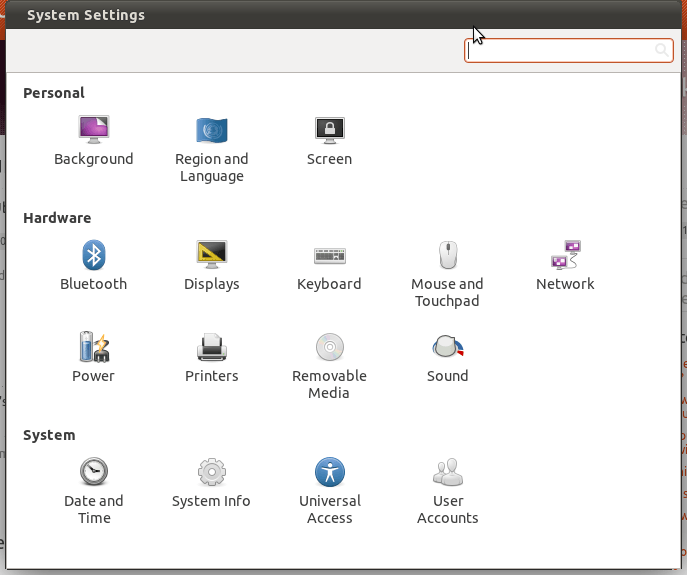Click inside the settings search field
The width and height of the screenshot is (687, 575).
coord(568,51)
